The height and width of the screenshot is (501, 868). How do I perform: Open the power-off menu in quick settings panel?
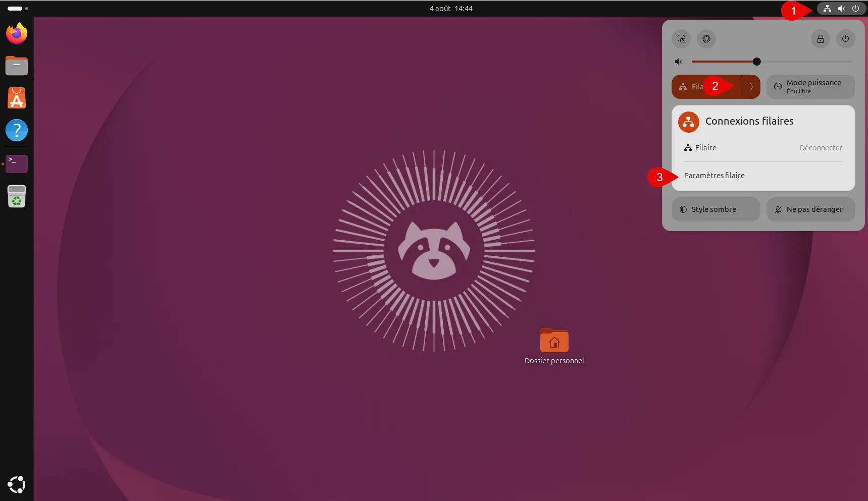point(846,39)
